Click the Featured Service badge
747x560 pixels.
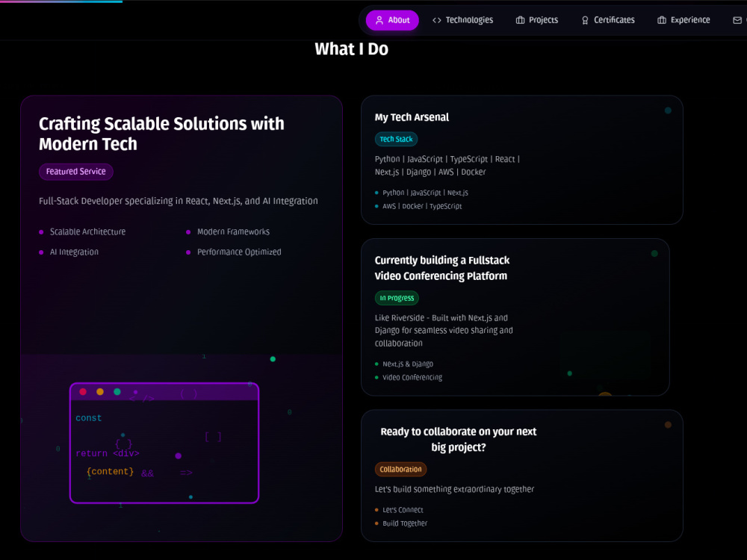click(x=75, y=172)
